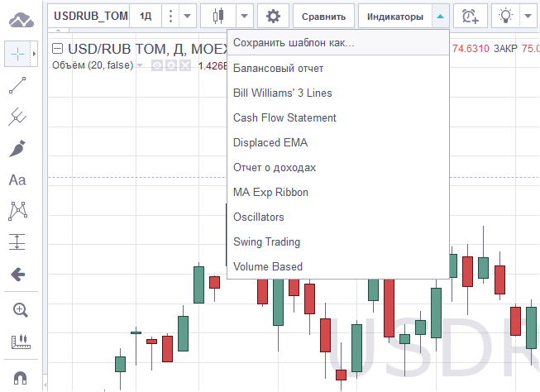Select the pitchfork drawing tool

click(17, 117)
